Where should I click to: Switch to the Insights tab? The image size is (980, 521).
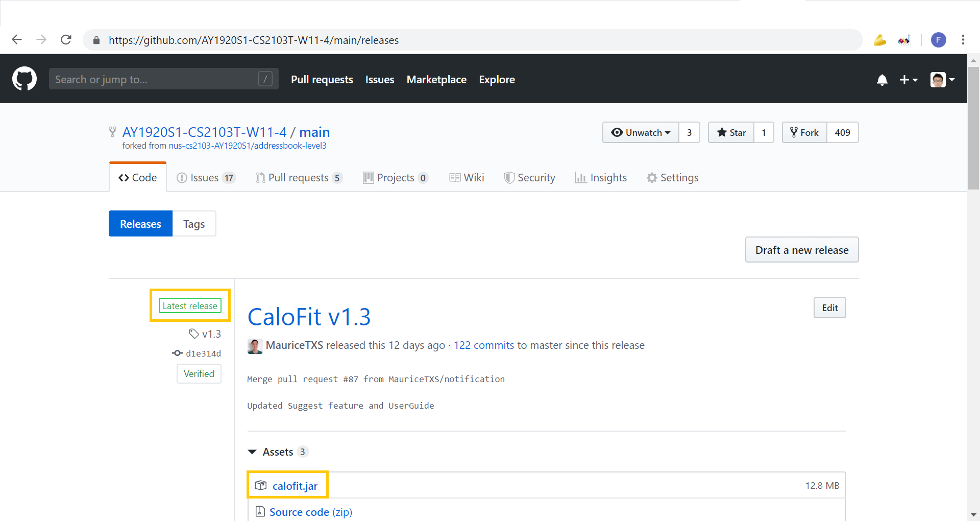click(601, 177)
